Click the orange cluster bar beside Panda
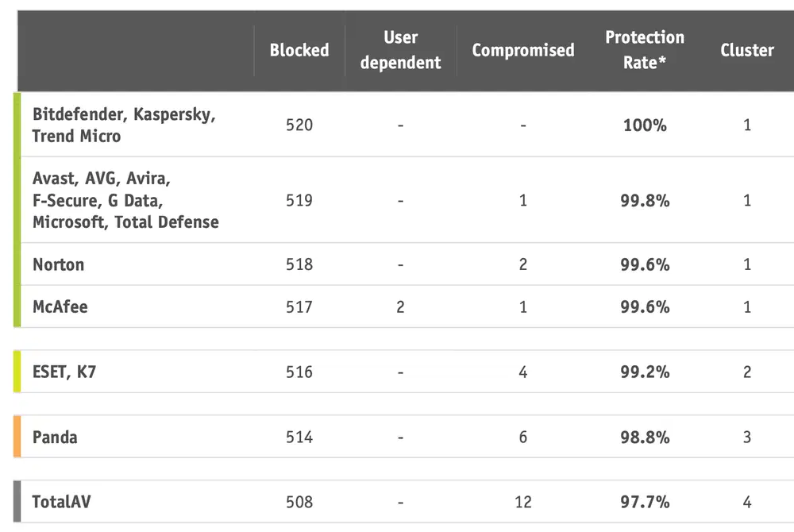 click(x=17, y=437)
